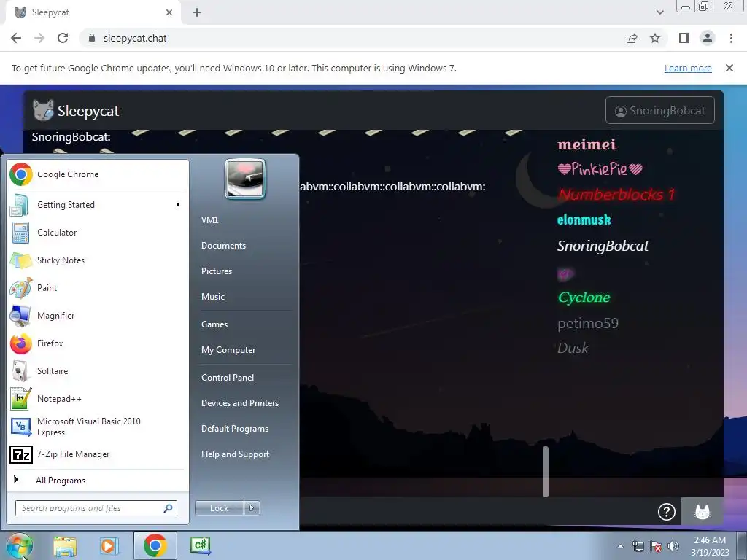The height and width of the screenshot is (560, 747).
Task: Toggle Chrome side panel
Action: [x=684, y=38]
